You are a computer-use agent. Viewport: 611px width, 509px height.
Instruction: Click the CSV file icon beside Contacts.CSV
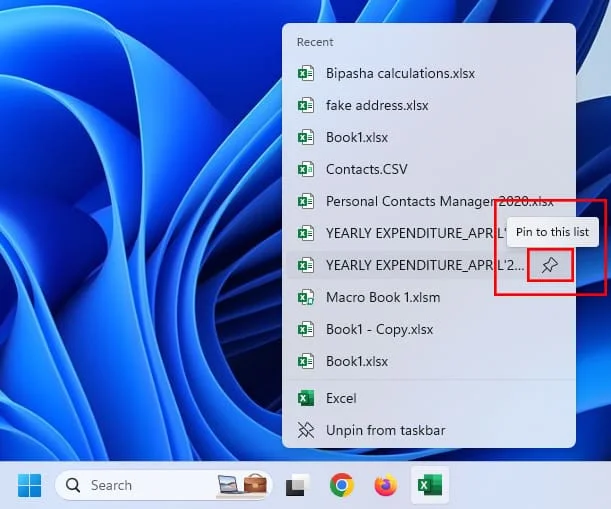(306, 169)
